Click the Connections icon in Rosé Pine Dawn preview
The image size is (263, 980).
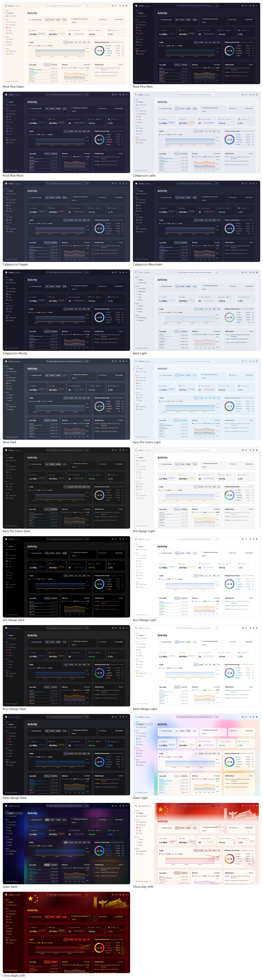pyautogui.click(x=7, y=22)
